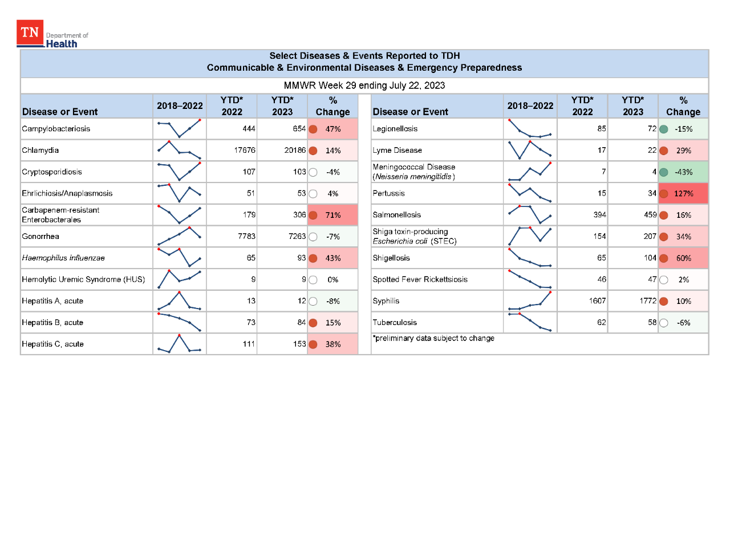This screenshot has width=730, height=560.
Task: Click the Shigellosis orange increase indicator
Action: point(663,258)
